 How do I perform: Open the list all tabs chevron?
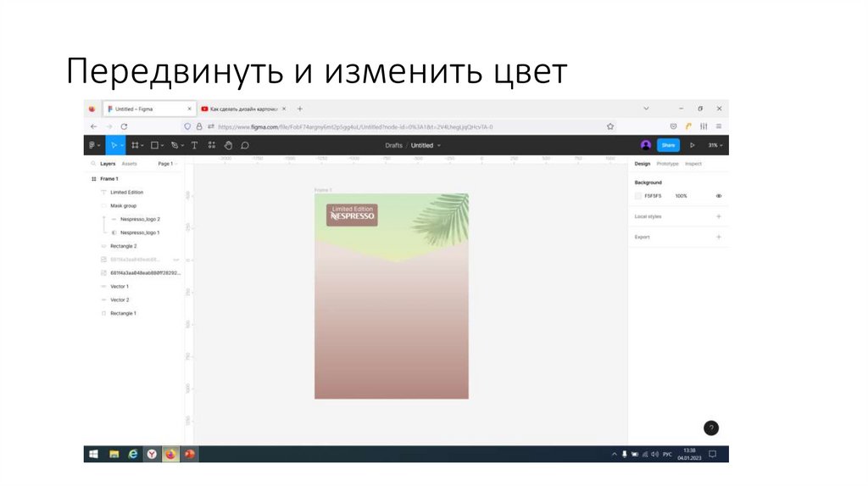pyautogui.click(x=646, y=109)
